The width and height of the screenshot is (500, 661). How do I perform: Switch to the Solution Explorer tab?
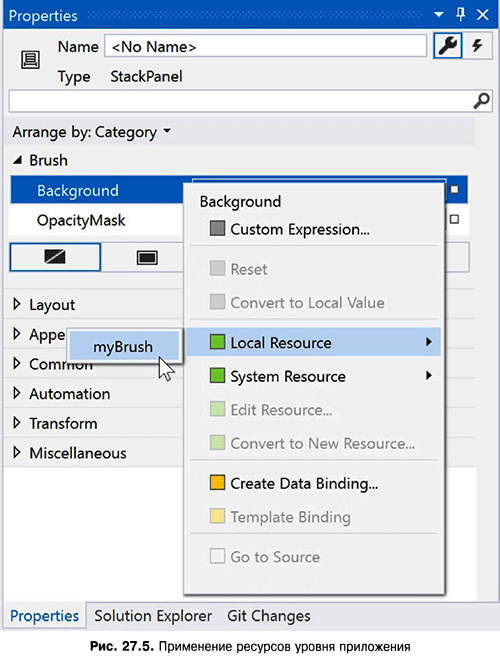153,616
